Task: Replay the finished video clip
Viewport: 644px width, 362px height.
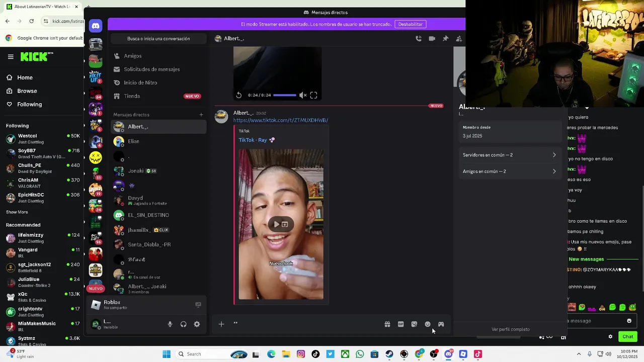Action: pos(239,95)
